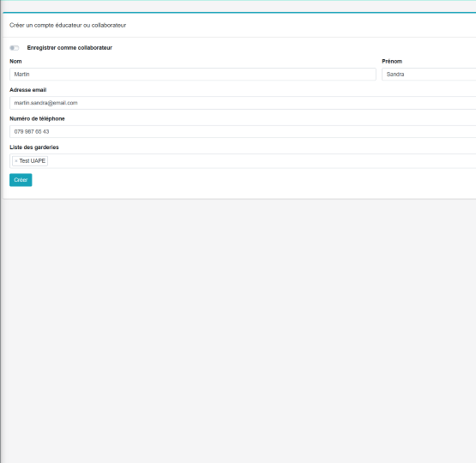Click the Créer un compte éducateur heading
The height and width of the screenshot is (463, 476).
tap(68, 25)
